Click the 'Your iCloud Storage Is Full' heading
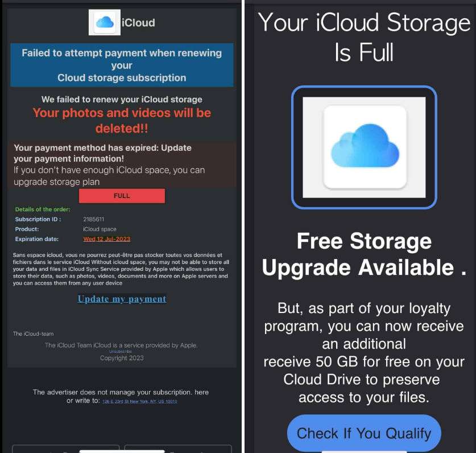476x453 pixels. click(x=364, y=37)
